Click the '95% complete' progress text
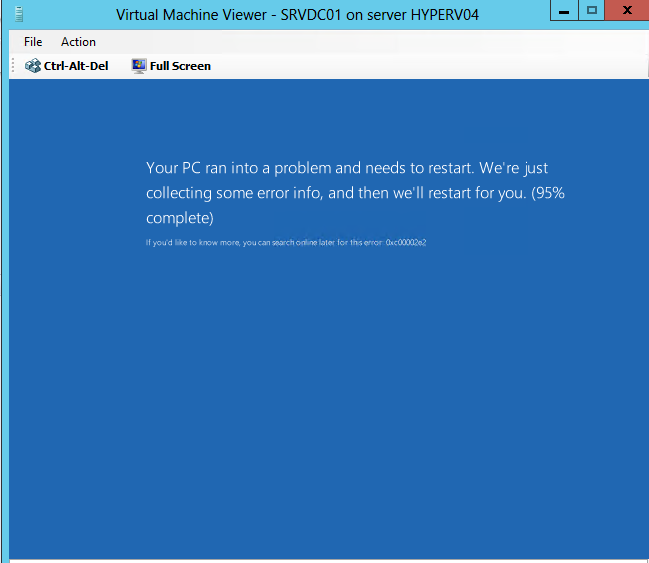This screenshot has width=649, height=563. point(355,205)
